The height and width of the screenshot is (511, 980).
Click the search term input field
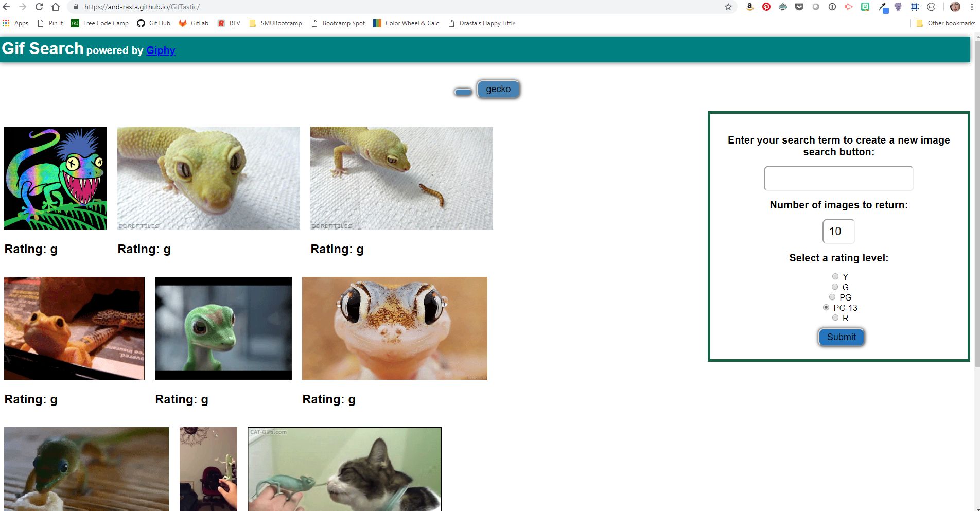[x=838, y=179]
